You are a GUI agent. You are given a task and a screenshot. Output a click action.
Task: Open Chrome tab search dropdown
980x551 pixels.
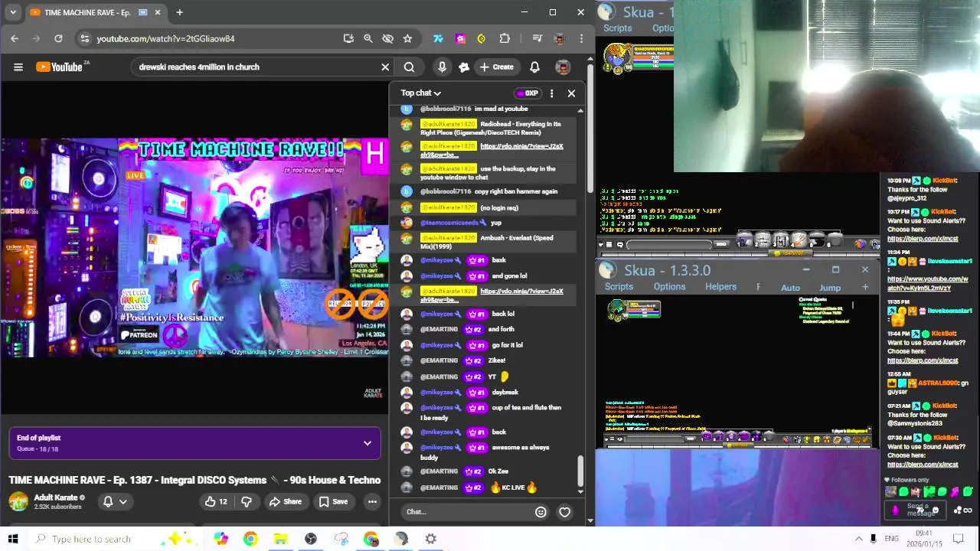[12, 12]
